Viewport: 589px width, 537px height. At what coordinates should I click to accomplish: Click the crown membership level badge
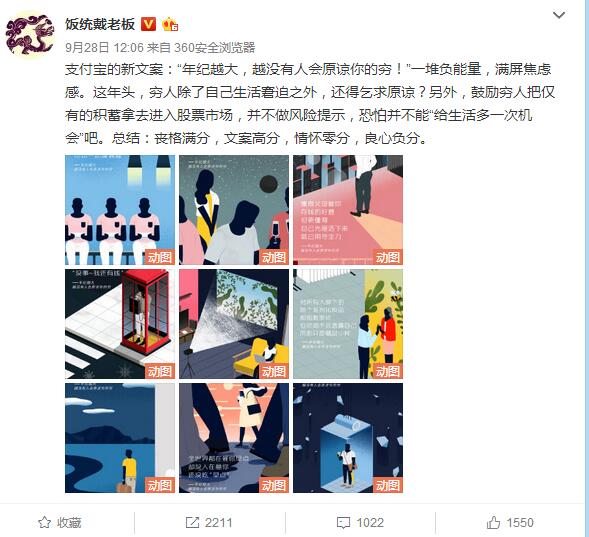pos(170,24)
